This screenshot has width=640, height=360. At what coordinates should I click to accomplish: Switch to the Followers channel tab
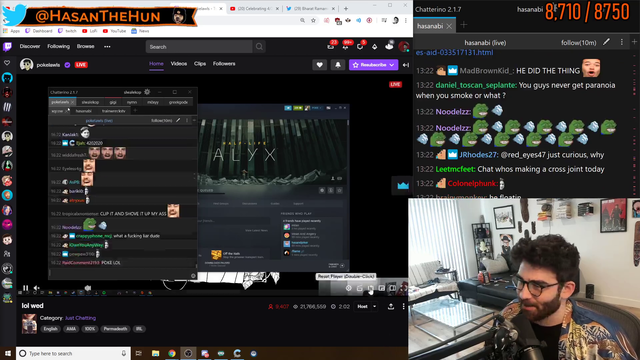click(x=224, y=64)
